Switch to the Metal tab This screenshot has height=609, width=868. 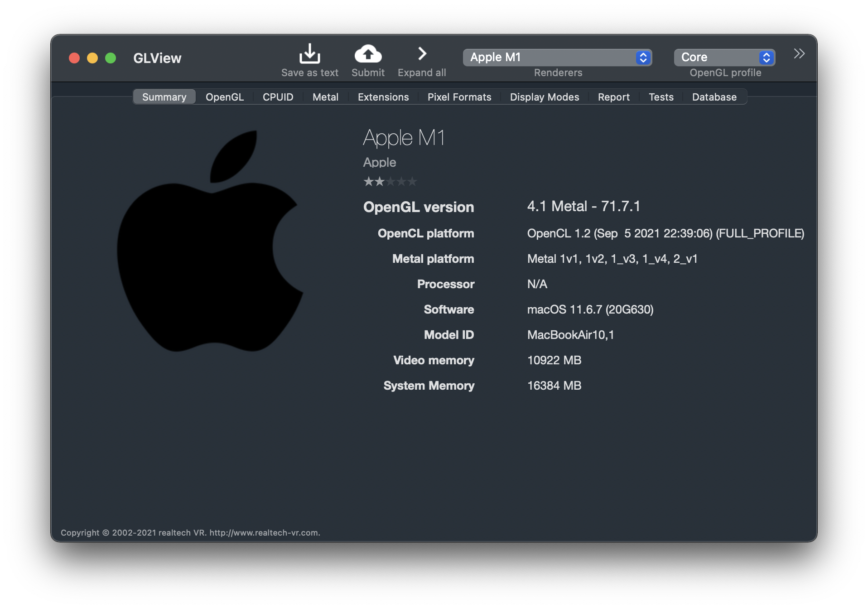pyautogui.click(x=326, y=97)
